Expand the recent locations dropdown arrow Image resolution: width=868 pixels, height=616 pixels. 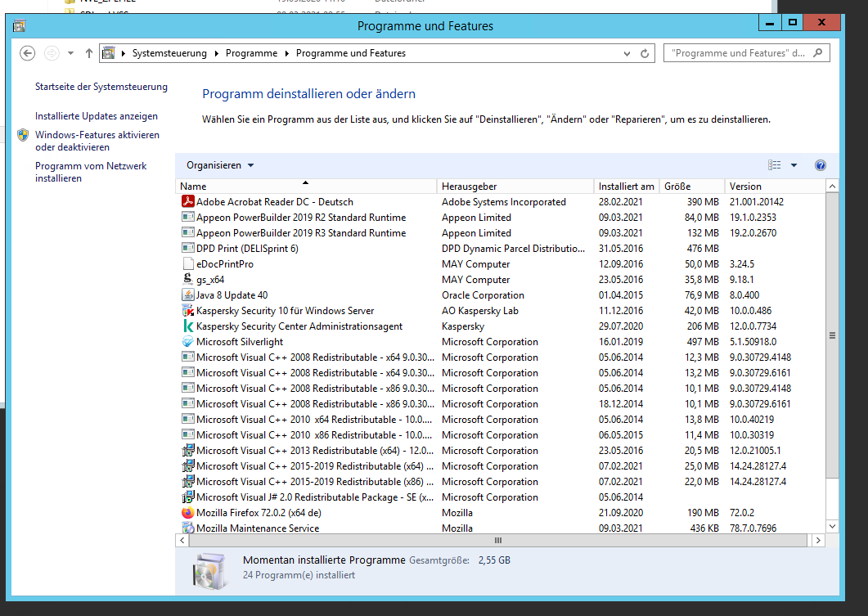(70, 53)
